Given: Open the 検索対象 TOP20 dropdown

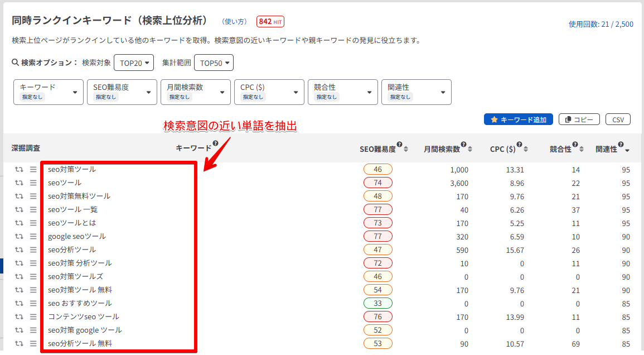Looking at the screenshot, I should point(134,63).
